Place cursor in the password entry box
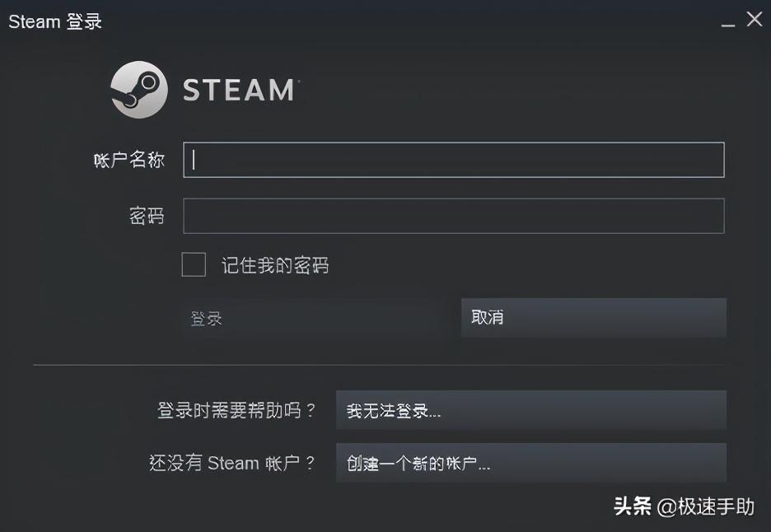771x532 pixels. (x=453, y=215)
